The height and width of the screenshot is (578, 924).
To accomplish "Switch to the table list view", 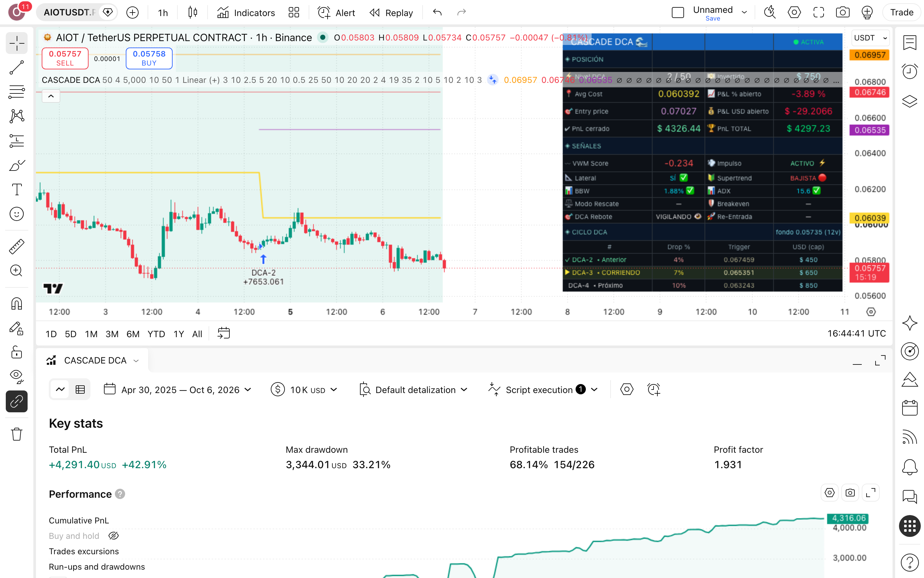I will tap(80, 390).
